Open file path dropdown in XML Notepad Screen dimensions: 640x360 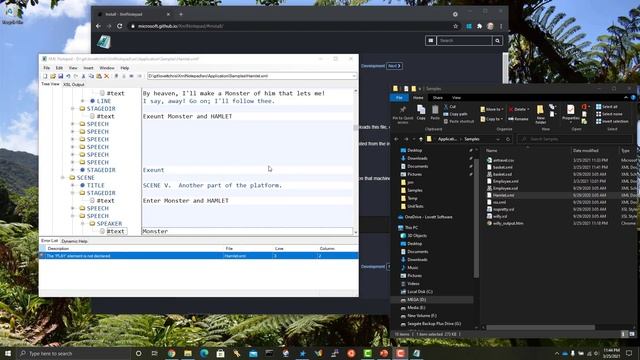(x=353, y=76)
